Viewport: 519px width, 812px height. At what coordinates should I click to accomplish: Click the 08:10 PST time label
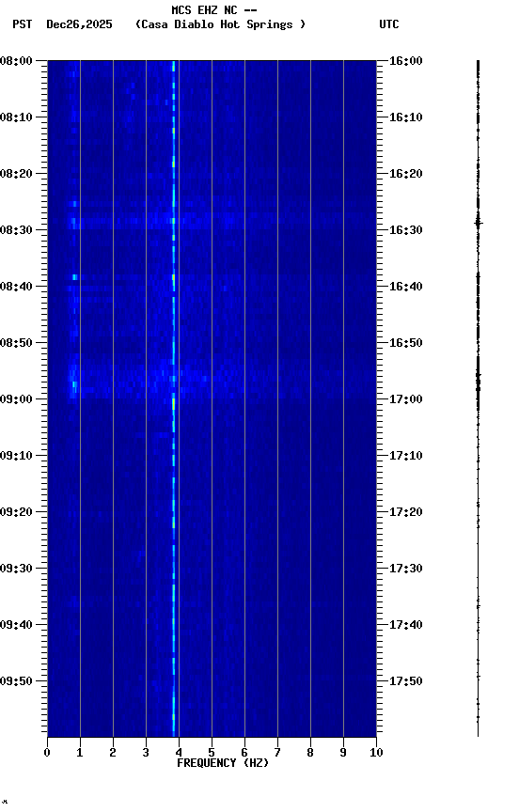click(16, 117)
